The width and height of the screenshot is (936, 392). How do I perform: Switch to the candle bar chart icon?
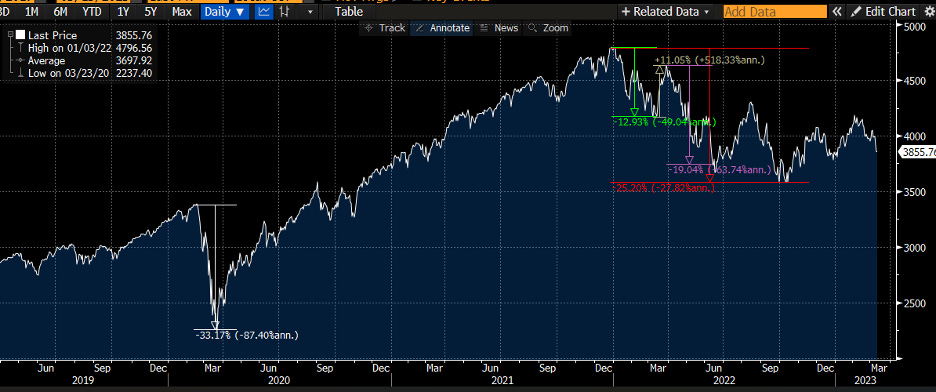click(285, 11)
